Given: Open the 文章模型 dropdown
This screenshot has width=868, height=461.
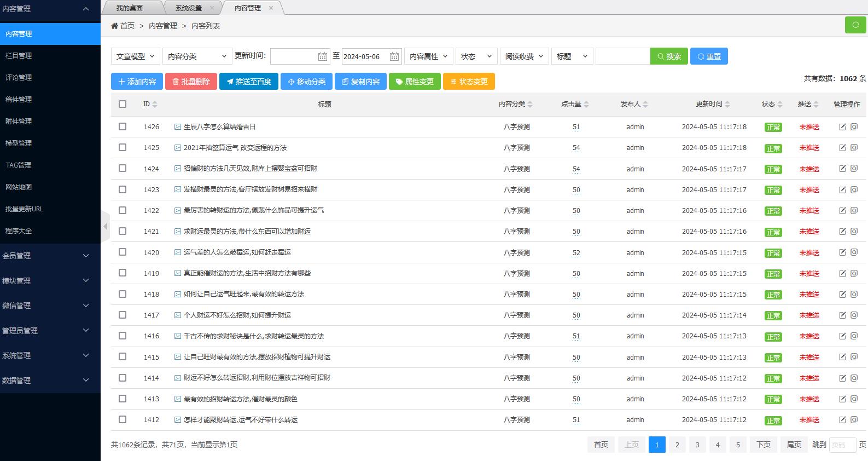Looking at the screenshot, I should pyautogui.click(x=136, y=56).
